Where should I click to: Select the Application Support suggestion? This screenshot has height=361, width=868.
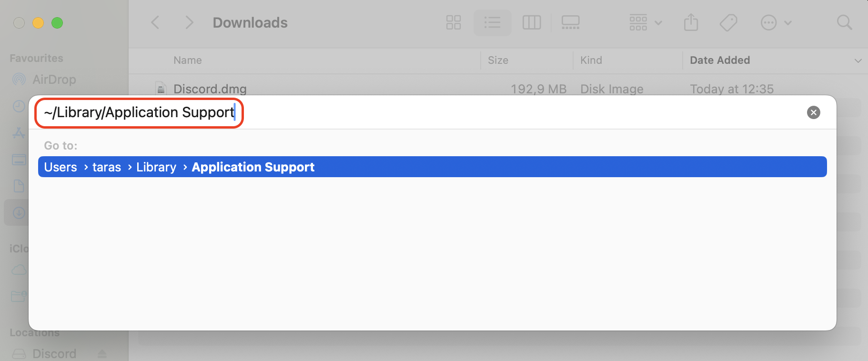pyautogui.click(x=252, y=167)
